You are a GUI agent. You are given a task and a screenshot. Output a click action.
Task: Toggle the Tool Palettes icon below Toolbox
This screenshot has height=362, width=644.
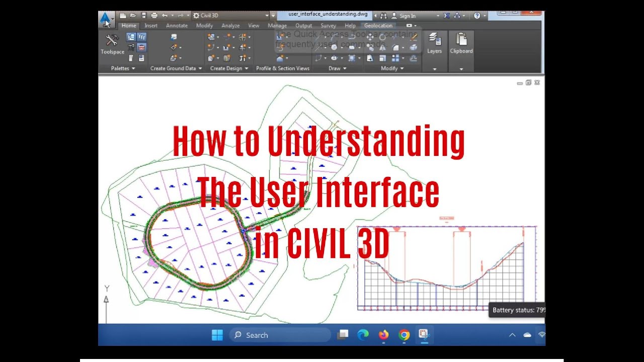pos(141,58)
